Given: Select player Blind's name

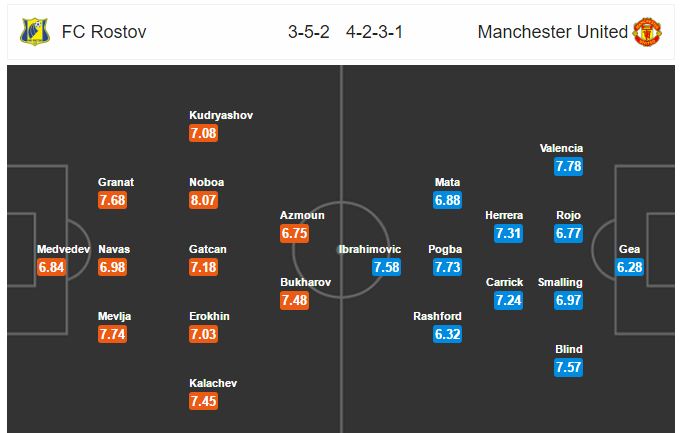Looking at the screenshot, I should pos(567,349).
